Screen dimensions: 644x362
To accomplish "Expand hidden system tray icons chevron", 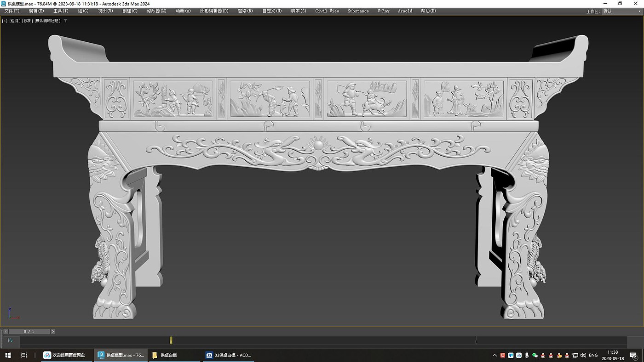I will coord(495,355).
